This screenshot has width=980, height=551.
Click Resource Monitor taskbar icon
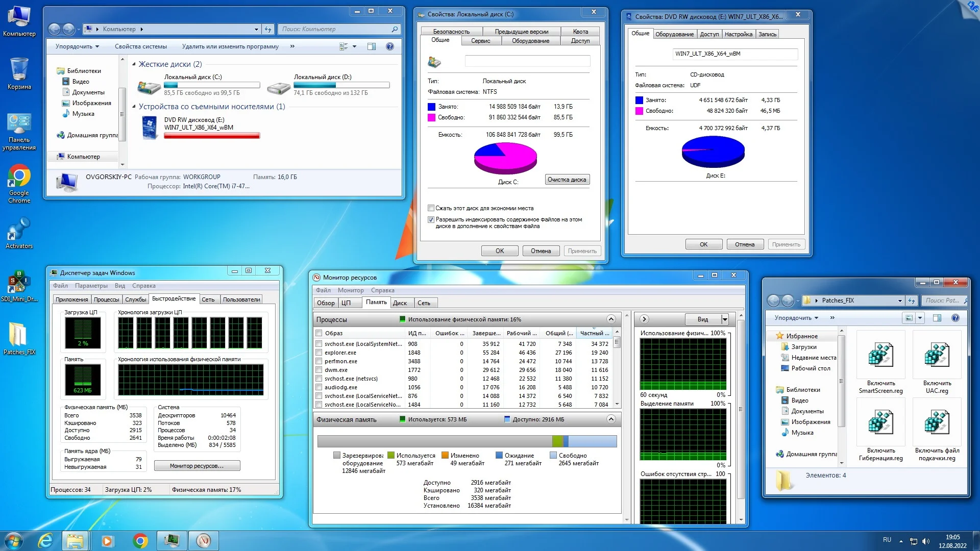[204, 540]
